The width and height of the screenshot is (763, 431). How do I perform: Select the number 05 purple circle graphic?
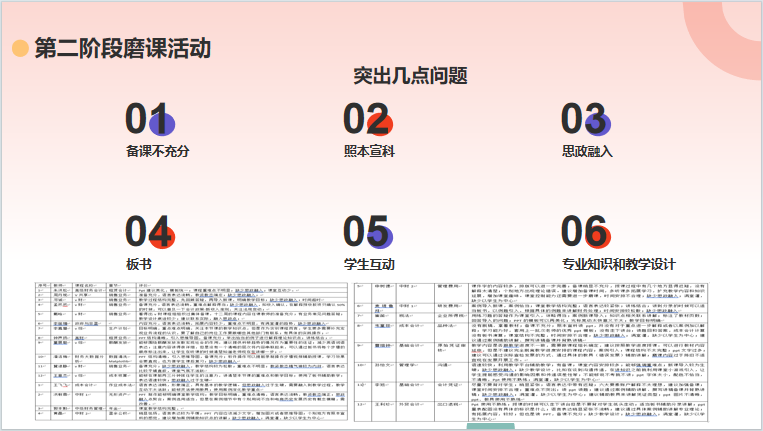(378, 235)
